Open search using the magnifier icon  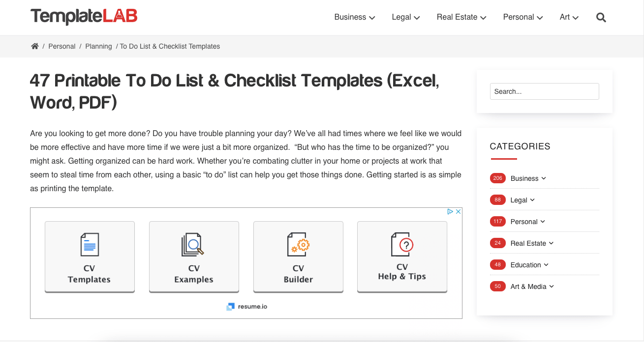pos(601,17)
